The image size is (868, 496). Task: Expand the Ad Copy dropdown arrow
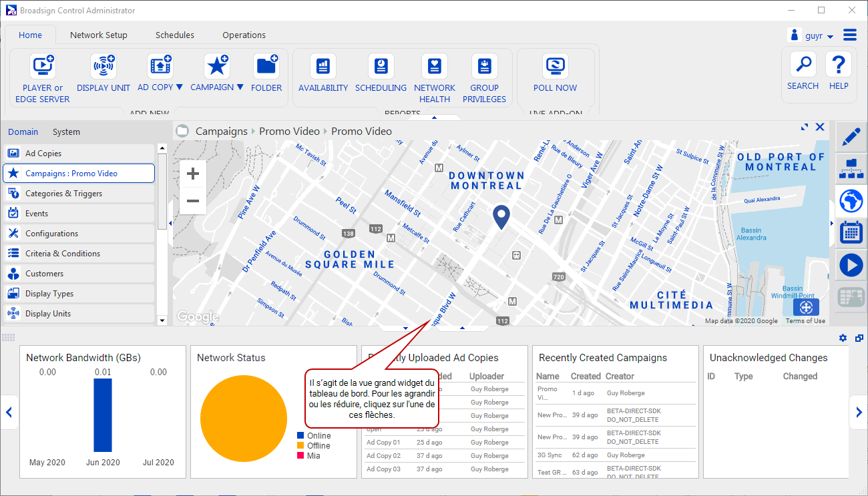click(x=179, y=87)
